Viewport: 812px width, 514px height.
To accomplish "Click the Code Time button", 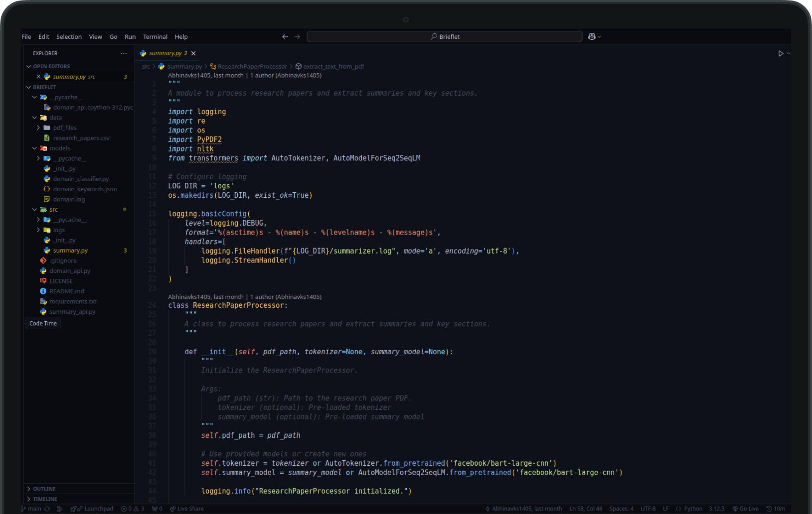I will [43, 323].
